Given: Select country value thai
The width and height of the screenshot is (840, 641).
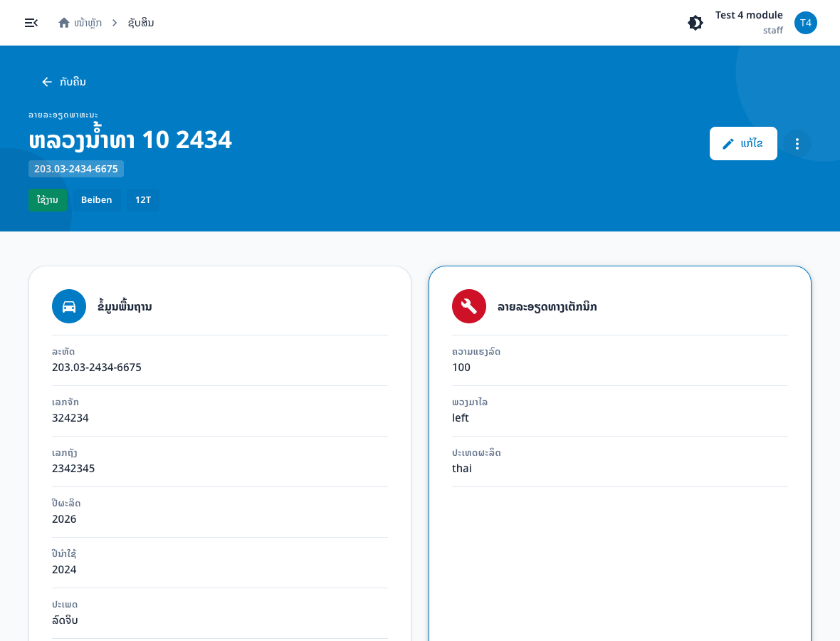Looking at the screenshot, I should pos(462,469).
